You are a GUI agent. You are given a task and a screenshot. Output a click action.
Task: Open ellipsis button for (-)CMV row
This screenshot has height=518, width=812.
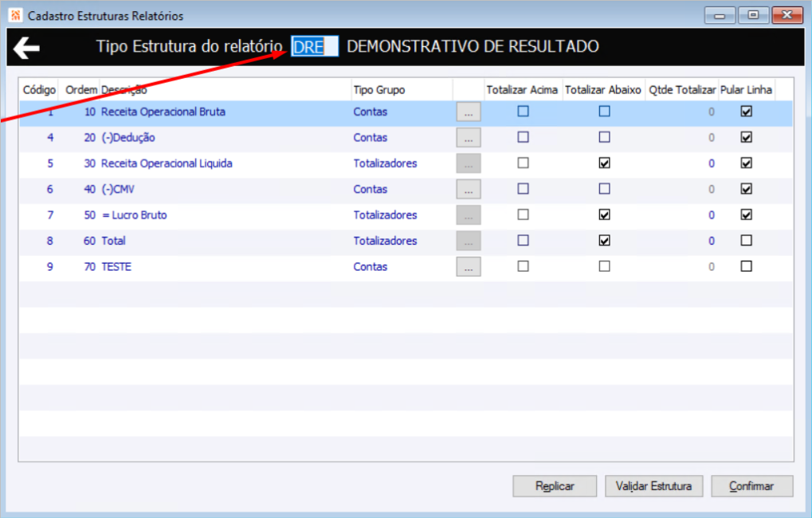[x=468, y=189]
